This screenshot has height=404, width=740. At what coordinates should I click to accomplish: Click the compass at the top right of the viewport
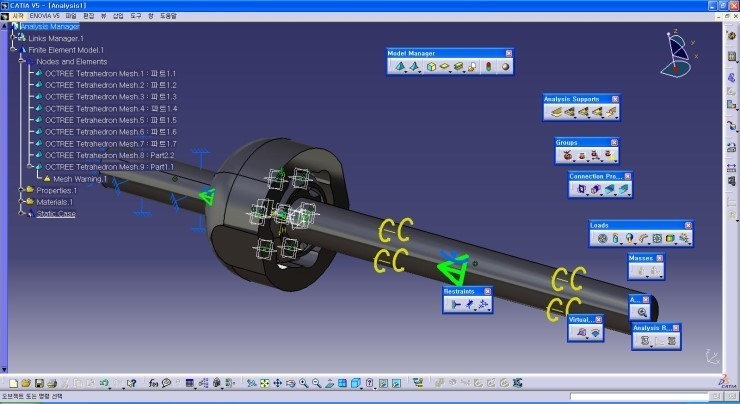pos(679,53)
